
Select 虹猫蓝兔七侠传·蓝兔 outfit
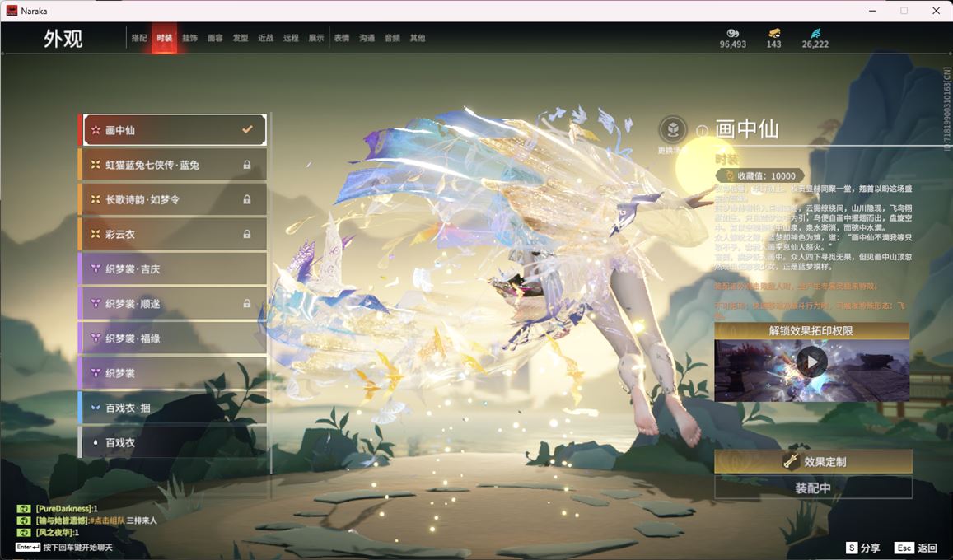(x=173, y=165)
